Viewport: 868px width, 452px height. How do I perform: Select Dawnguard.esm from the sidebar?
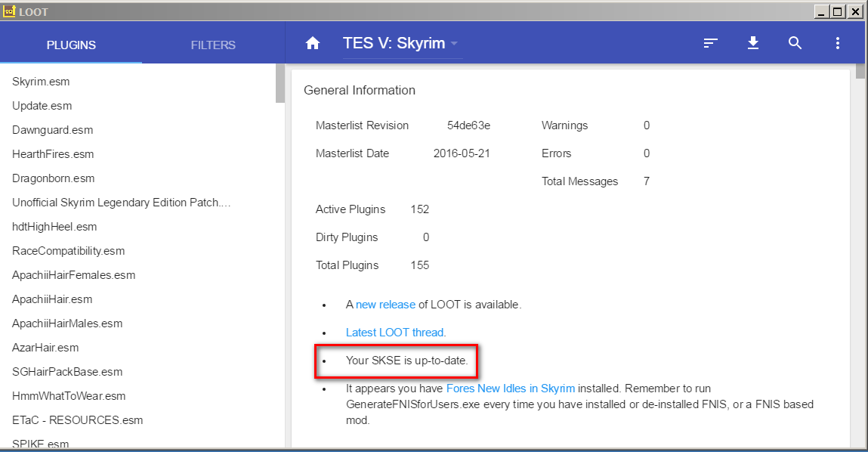click(52, 129)
